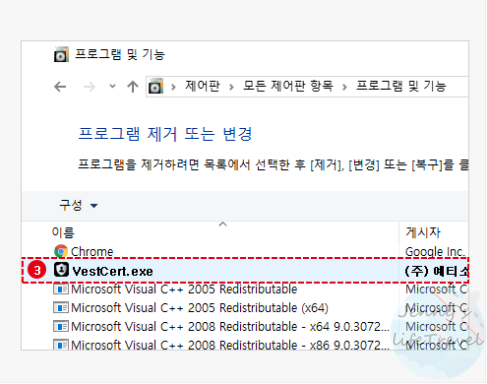Click icon of Visual C++ 2005 Redistributable (x64)

tap(61, 307)
